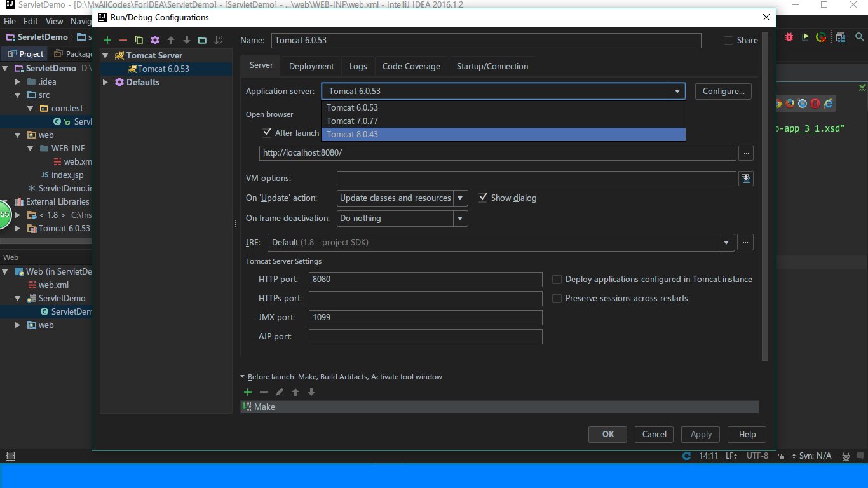Start debugging with the red bug icon

pos(789,37)
